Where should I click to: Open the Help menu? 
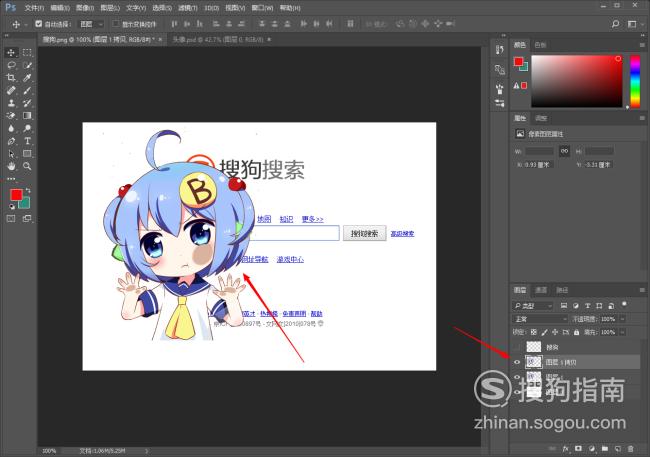click(x=290, y=8)
